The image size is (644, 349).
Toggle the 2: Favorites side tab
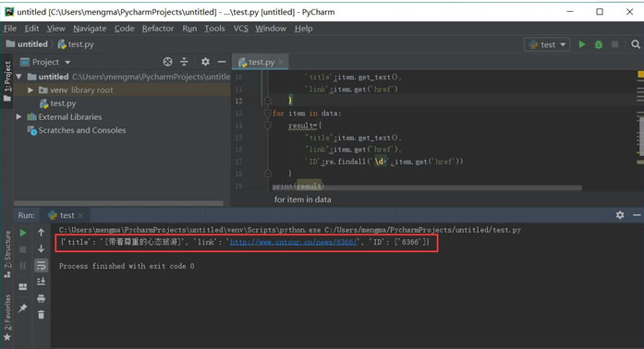click(7, 318)
